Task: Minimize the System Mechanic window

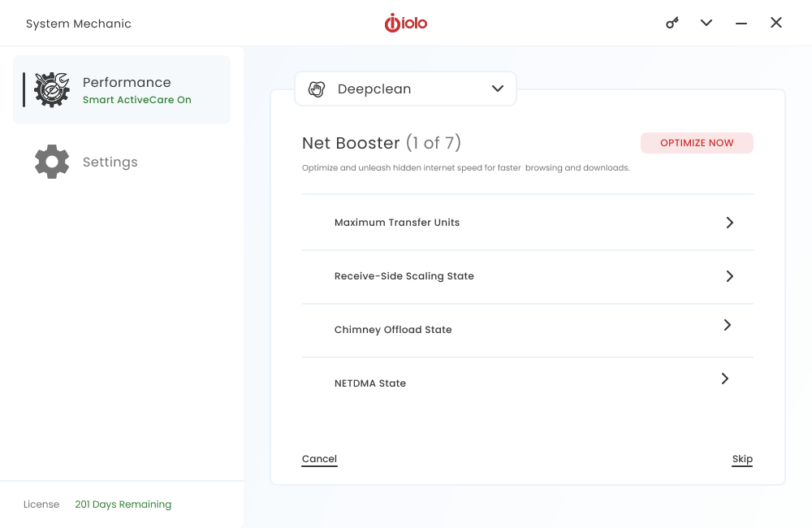Action: 741,24
